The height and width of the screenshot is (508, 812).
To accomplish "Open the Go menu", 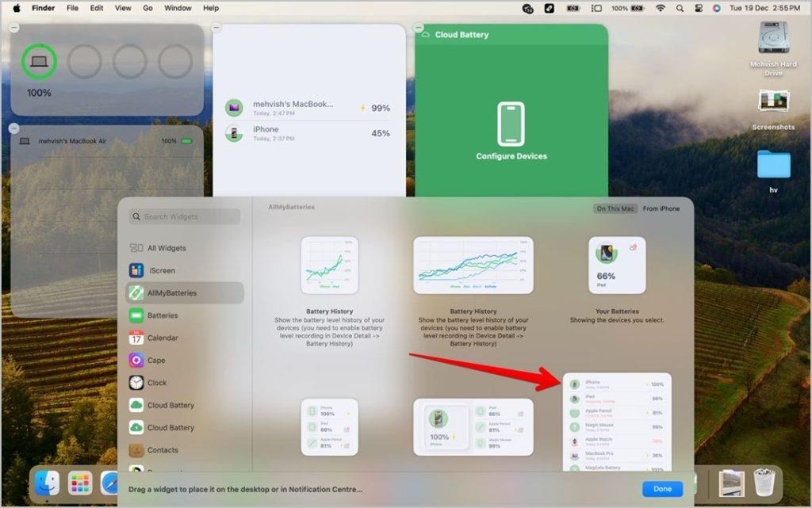I will pyautogui.click(x=147, y=8).
